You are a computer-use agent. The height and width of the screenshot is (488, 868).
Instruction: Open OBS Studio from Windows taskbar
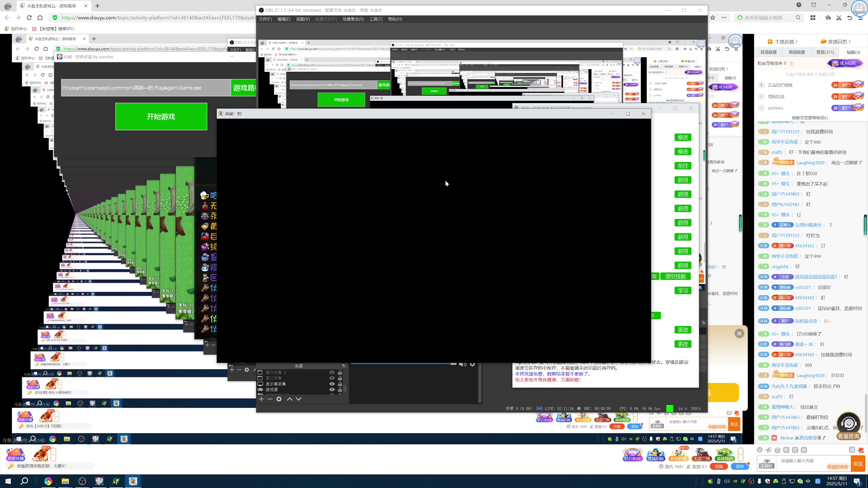coord(82,481)
